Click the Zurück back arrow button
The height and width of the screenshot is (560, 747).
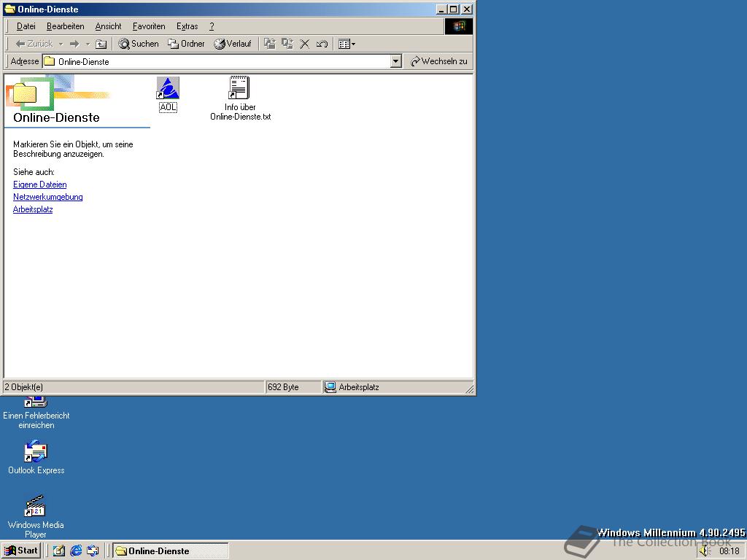tap(34, 44)
